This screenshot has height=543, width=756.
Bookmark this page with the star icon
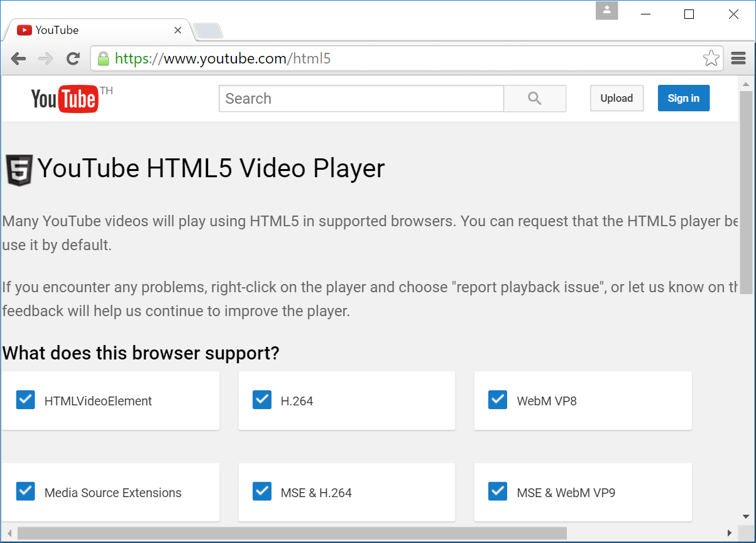click(x=711, y=58)
